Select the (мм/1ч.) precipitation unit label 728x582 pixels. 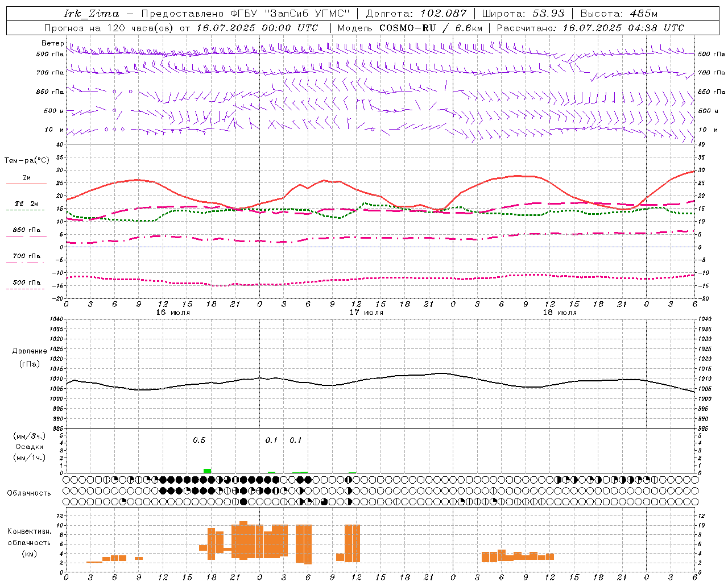pos(30,458)
